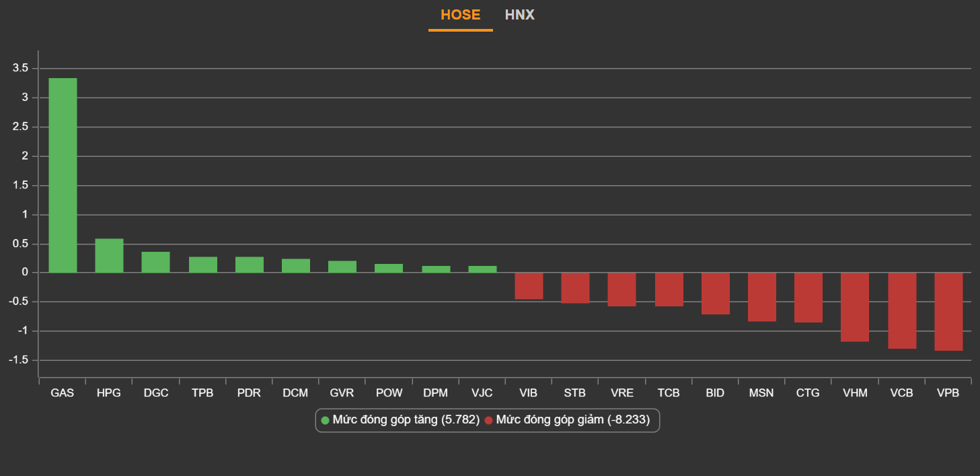980x476 pixels.
Task: Select the red BID bar
Action: pyautogui.click(x=715, y=294)
